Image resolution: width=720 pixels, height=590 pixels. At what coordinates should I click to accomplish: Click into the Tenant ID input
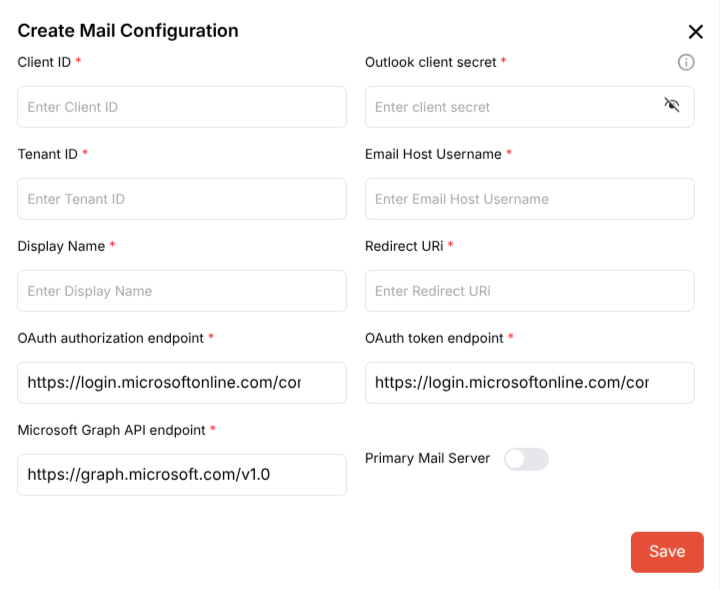[182, 199]
